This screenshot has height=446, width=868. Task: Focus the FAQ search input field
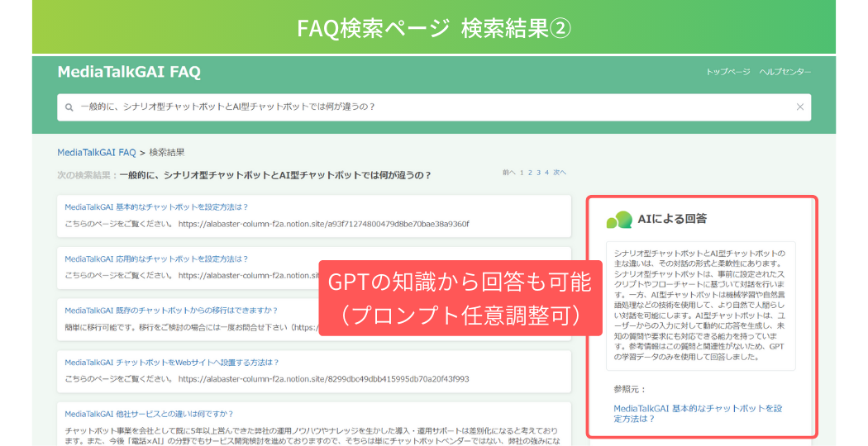click(434, 107)
